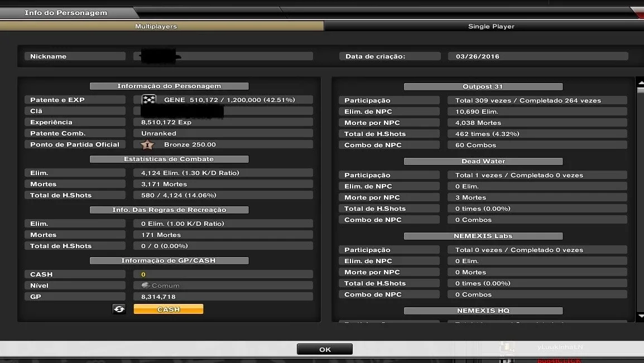Click the Info. Das Regras de Recreação header
Screen dimensions: 644x363
coord(169,210)
